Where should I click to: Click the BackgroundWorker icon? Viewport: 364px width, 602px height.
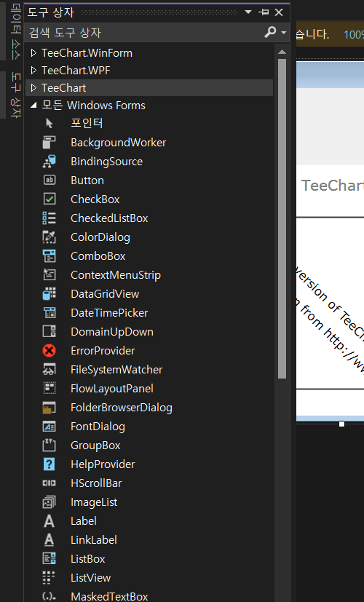coord(50,143)
